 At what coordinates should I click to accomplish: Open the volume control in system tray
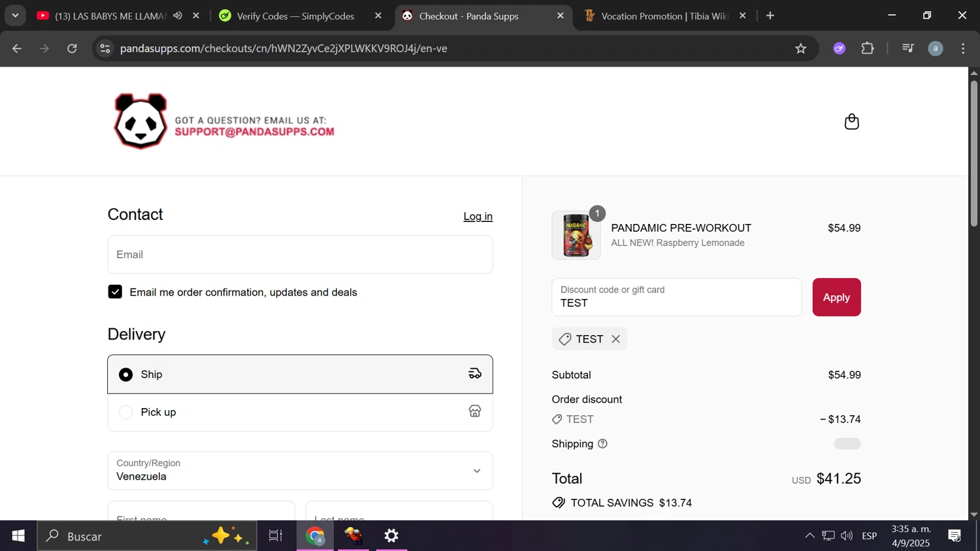coord(847,536)
